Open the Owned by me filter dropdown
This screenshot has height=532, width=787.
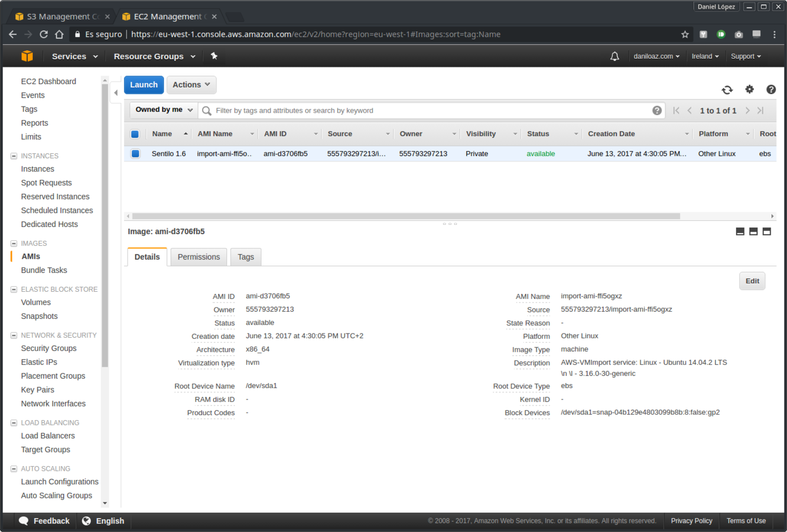[164, 110]
